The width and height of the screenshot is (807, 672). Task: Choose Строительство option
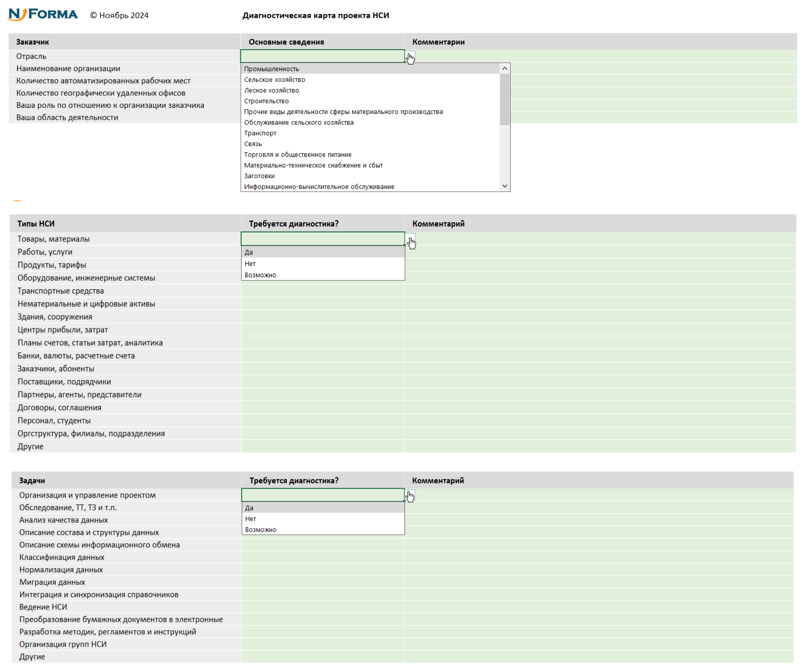[370, 101]
